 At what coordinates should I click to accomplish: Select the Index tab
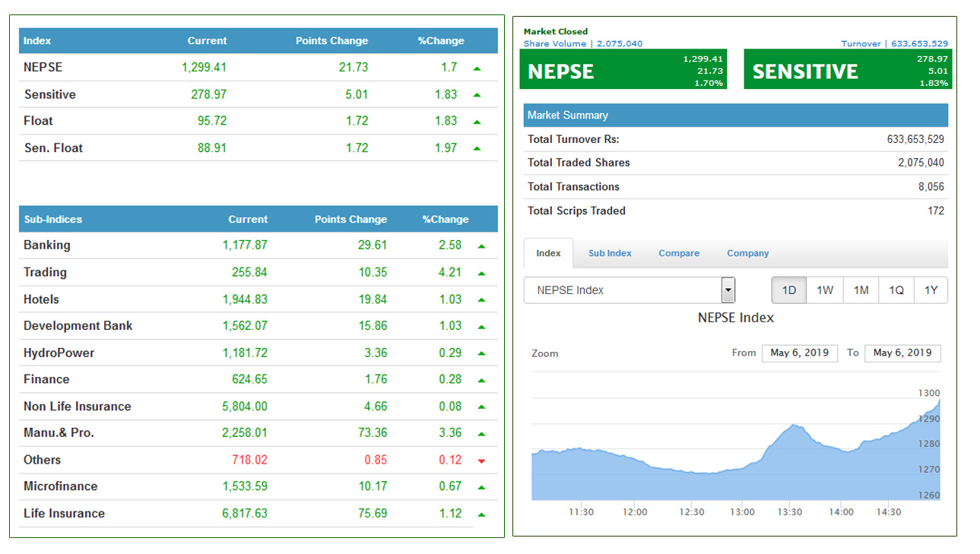tap(548, 253)
